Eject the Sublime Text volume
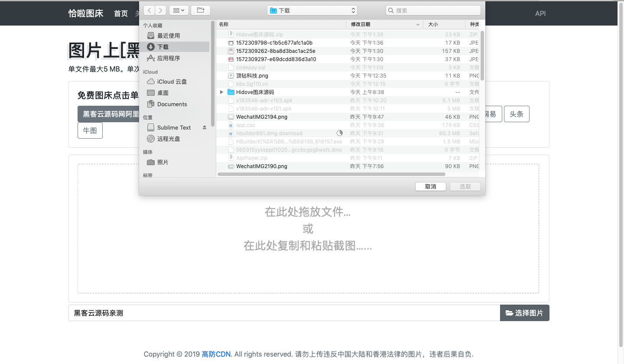The image size is (624, 364). tap(205, 127)
